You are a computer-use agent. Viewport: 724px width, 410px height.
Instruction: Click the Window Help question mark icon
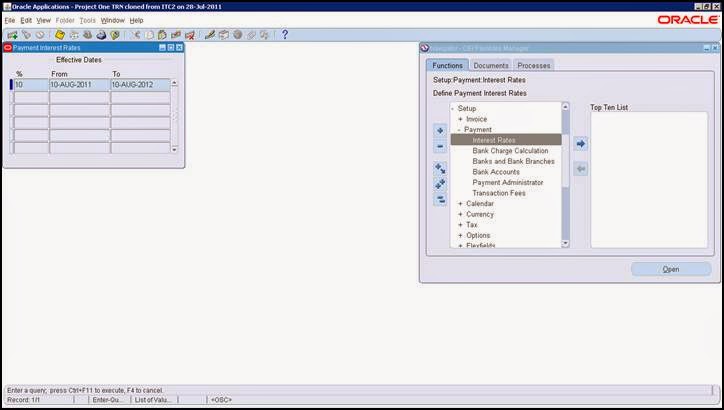tap(285, 35)
